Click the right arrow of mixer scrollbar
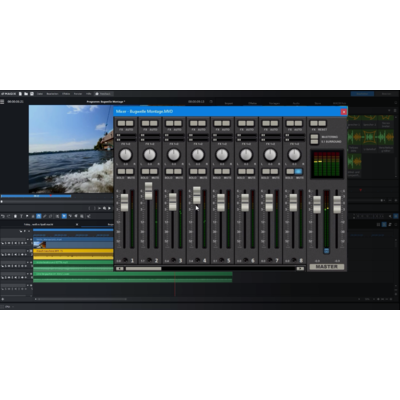The width and height of the screenshot is (400, 400). [300, 268]
